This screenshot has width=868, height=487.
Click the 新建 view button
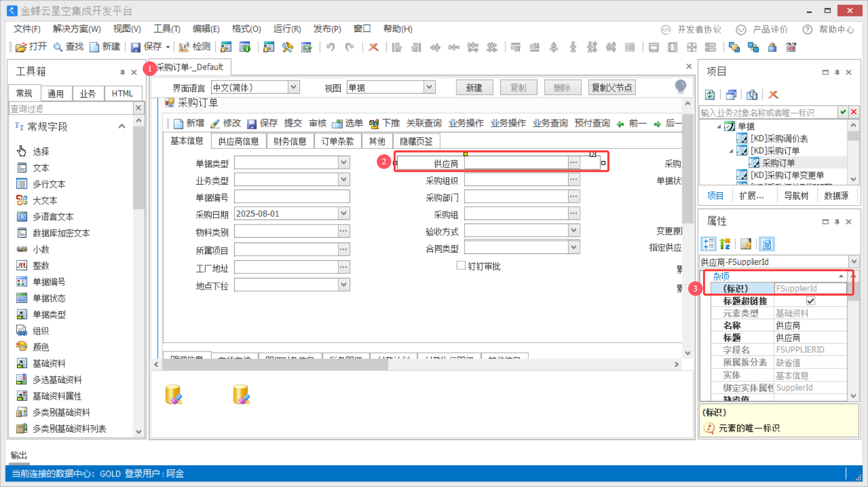click(474, 87)
